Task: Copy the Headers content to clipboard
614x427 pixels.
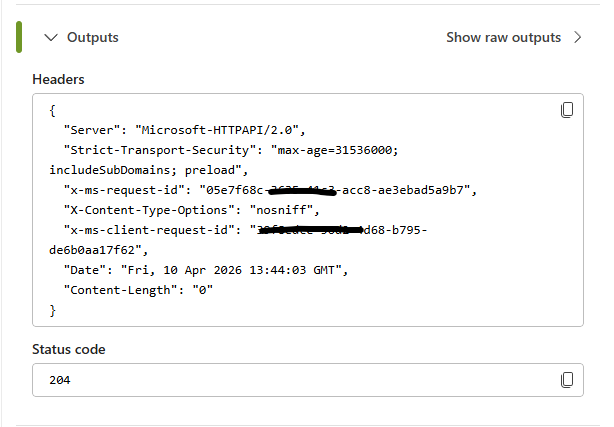Action: (x=567, y=109)
